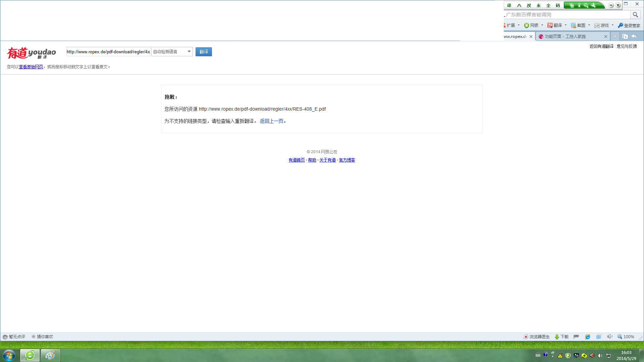The image size is (644, 362).
Task: Follow the 返回上一页 link
Action: pos(271,121)
